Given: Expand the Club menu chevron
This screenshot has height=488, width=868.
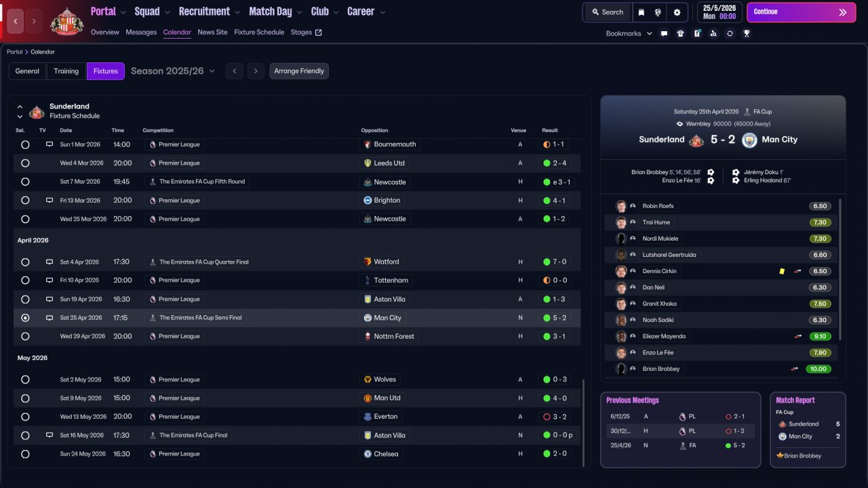Looking at the screenshot, I should 336,12.
